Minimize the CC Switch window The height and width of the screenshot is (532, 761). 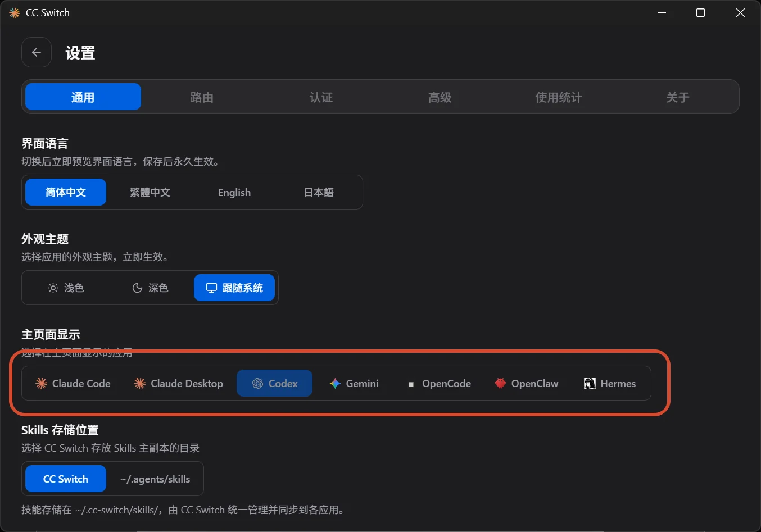[662, 12]
